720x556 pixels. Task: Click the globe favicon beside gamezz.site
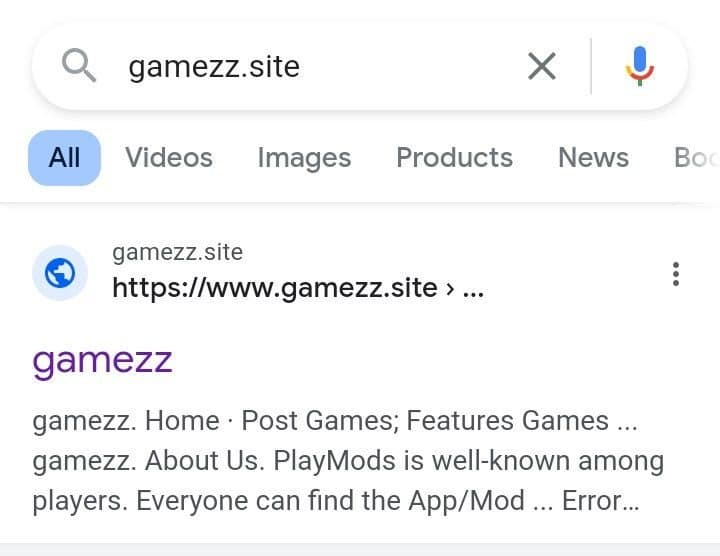(x=61, y=272)
